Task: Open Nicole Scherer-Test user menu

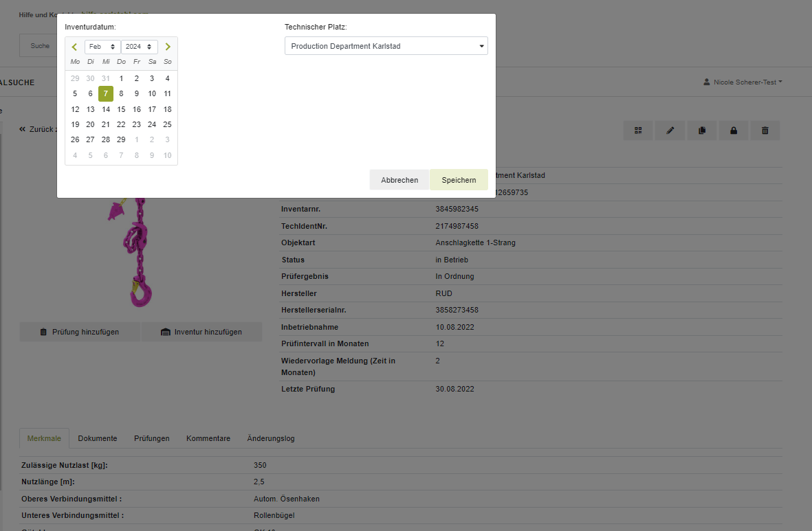Action: point(743,82)
